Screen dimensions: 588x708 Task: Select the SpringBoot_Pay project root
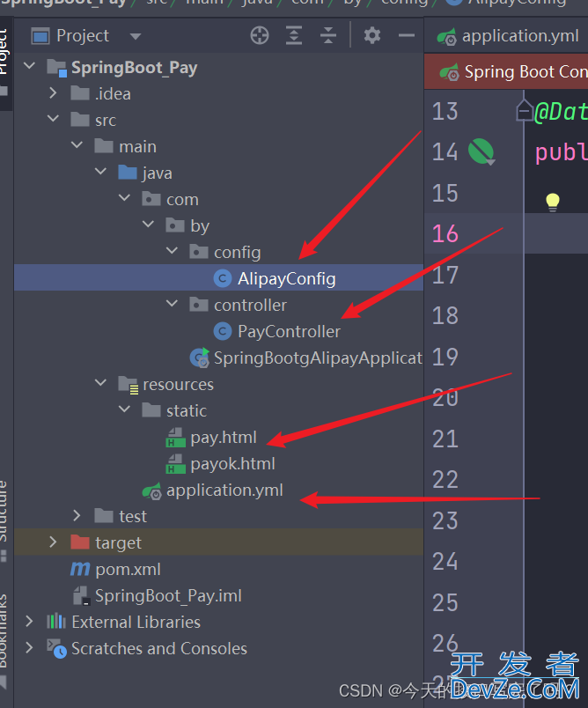134,67
